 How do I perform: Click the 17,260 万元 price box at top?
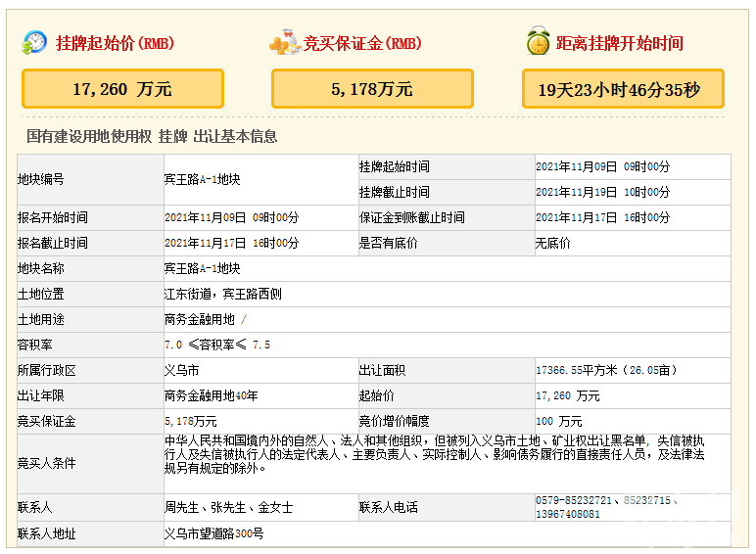click(x=122, y=89)
